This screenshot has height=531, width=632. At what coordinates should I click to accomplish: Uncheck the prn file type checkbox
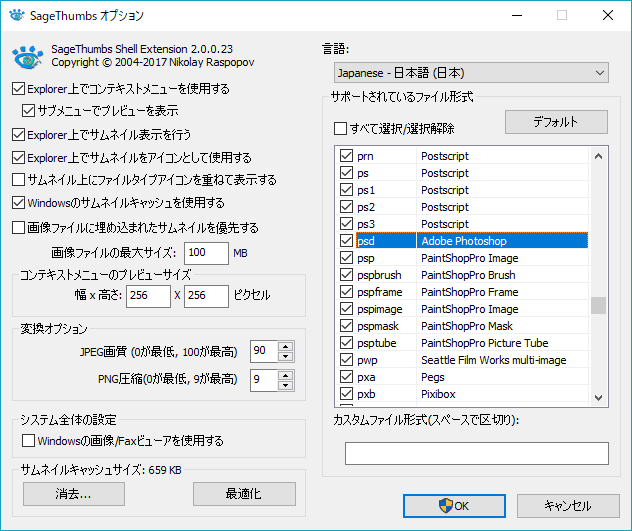(x=346, y=156)
